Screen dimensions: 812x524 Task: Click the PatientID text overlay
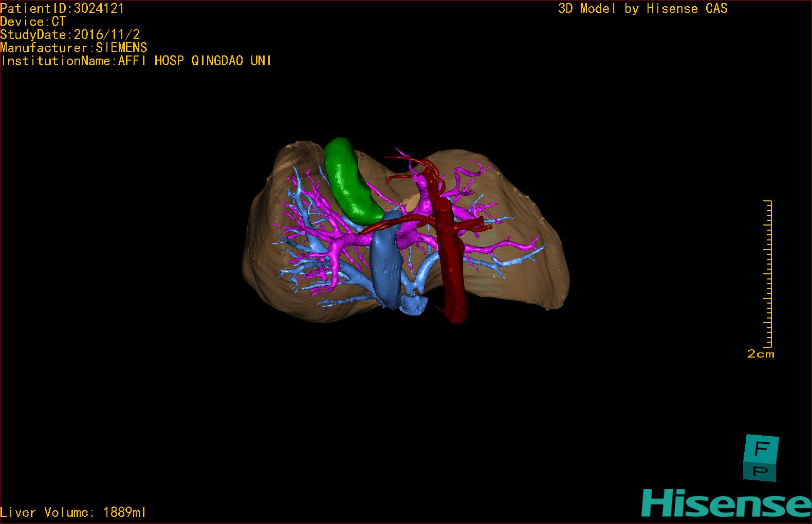pos(62,8)
